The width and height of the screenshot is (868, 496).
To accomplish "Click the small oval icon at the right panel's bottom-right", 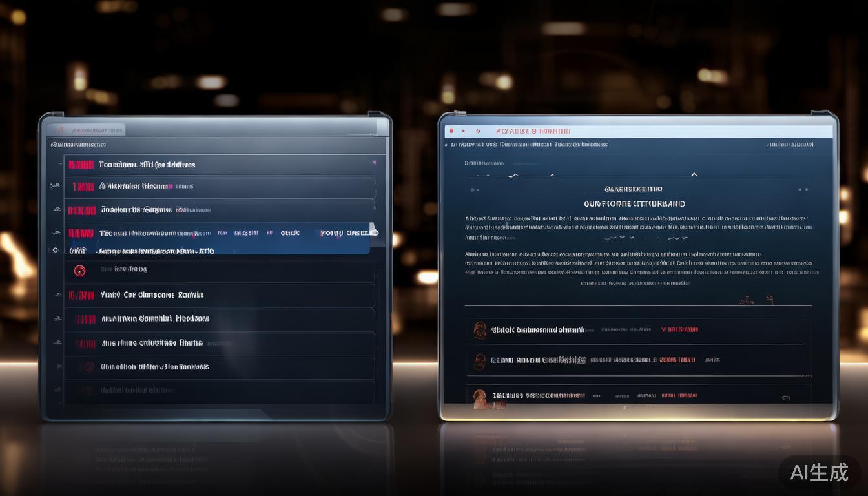I will coord(786,398).
